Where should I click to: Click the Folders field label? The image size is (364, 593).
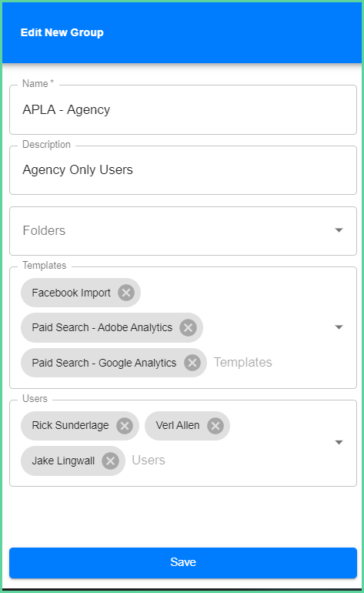pos(44,230)
